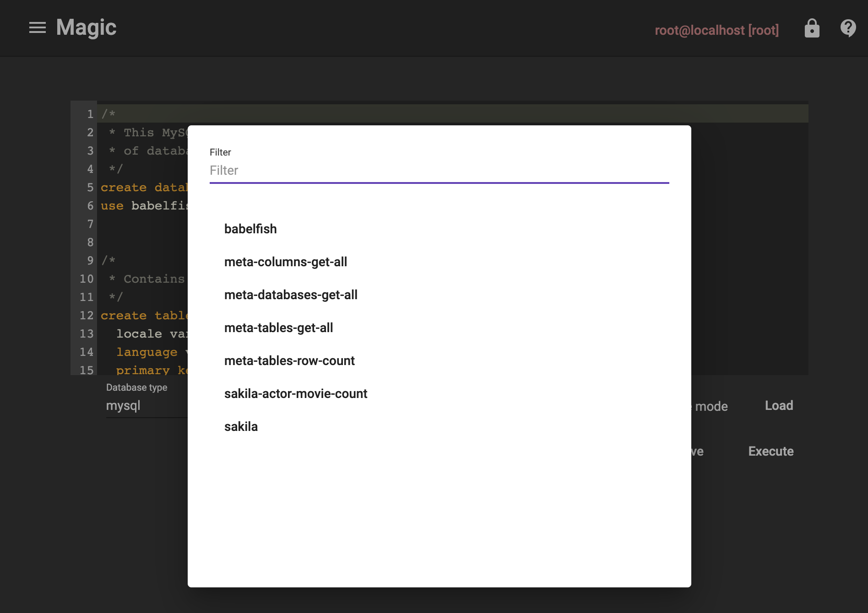
Task: Click the partially hidden Save button
Action: point(697,451)
